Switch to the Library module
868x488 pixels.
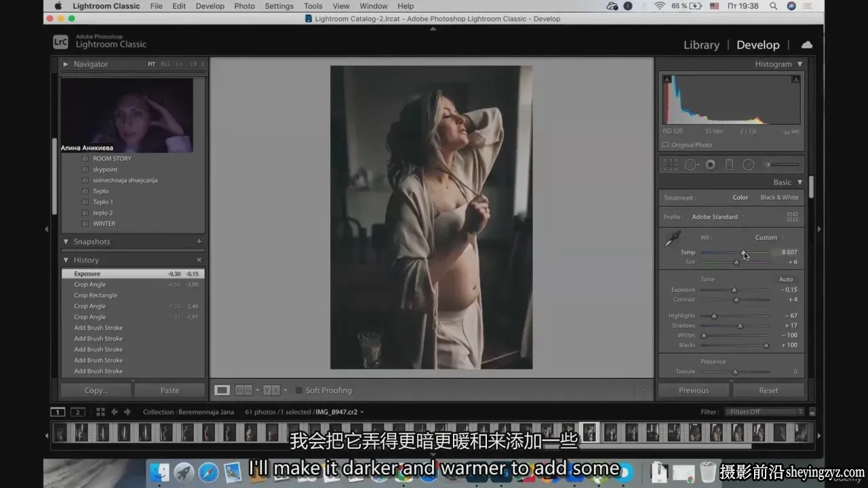click(x=701, y=45)
